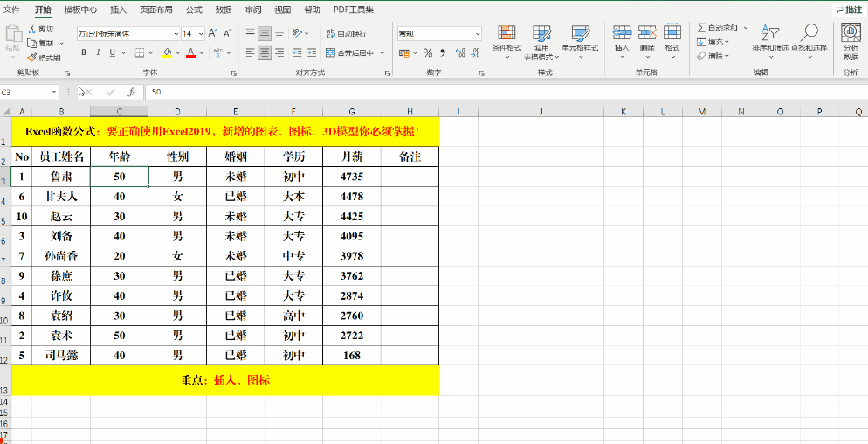The image size is (868, 444).
Task: Select the cell containing 孙尚香
Action: point(61,256)
